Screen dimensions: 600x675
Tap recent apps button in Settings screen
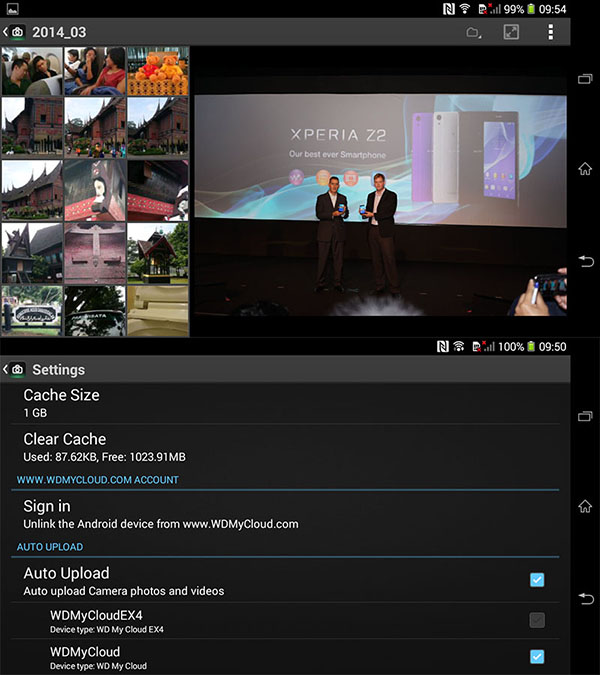pos(585,416)
